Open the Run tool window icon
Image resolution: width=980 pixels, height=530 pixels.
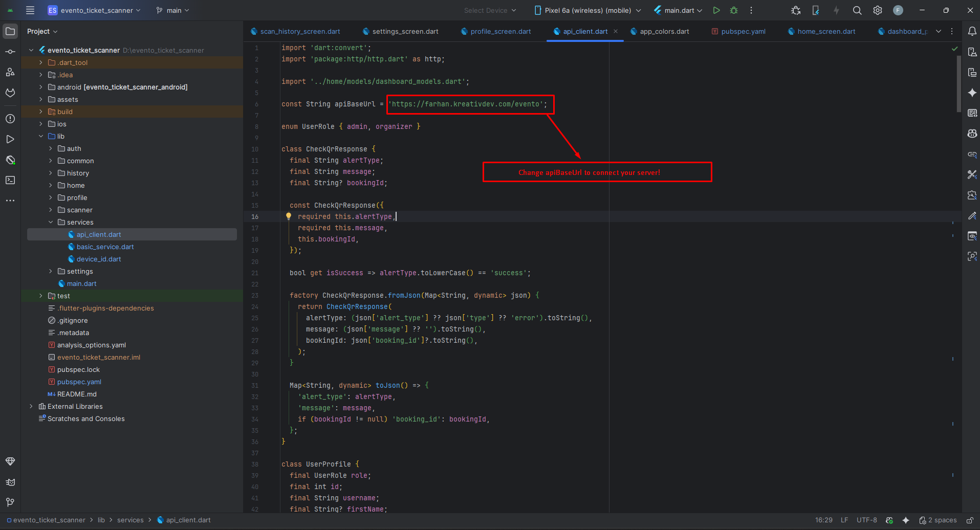10,139
